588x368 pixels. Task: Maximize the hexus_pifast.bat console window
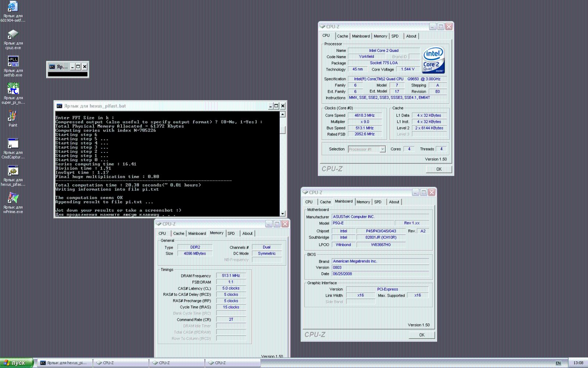pos(276,106)
